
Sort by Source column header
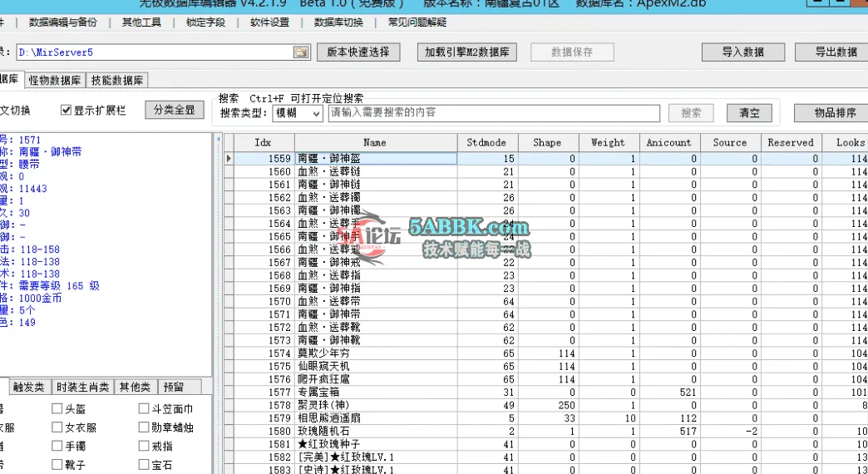731,143
